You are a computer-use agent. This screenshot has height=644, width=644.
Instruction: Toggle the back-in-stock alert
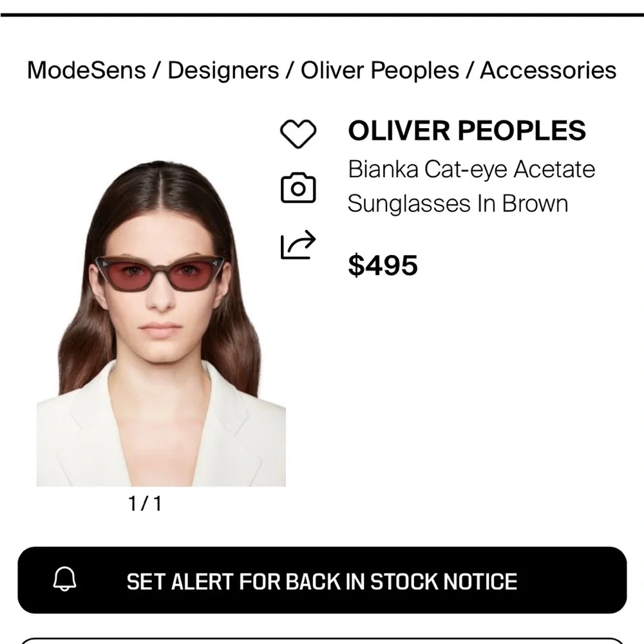point(322,581)
